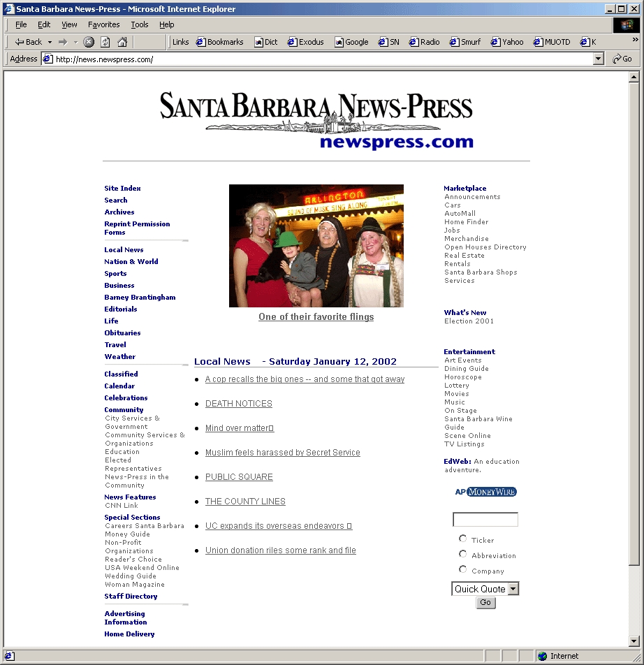Select the Abbreviation radio button
This screenshot has height=665, width=644.
click(462, 554)
